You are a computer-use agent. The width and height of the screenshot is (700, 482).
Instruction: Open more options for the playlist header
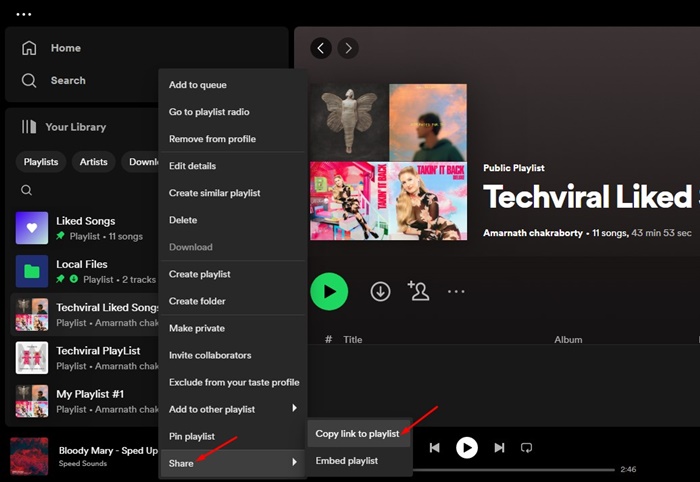456,291
